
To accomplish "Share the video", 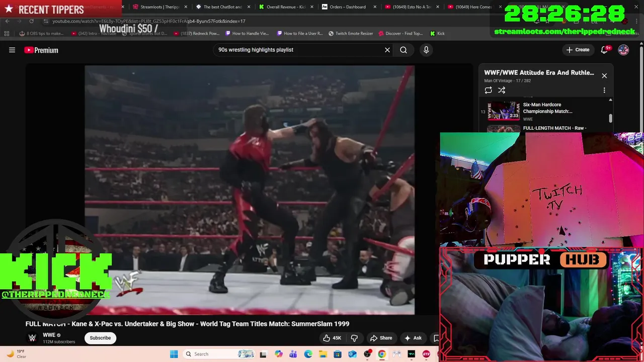I will tap(381, 338).
